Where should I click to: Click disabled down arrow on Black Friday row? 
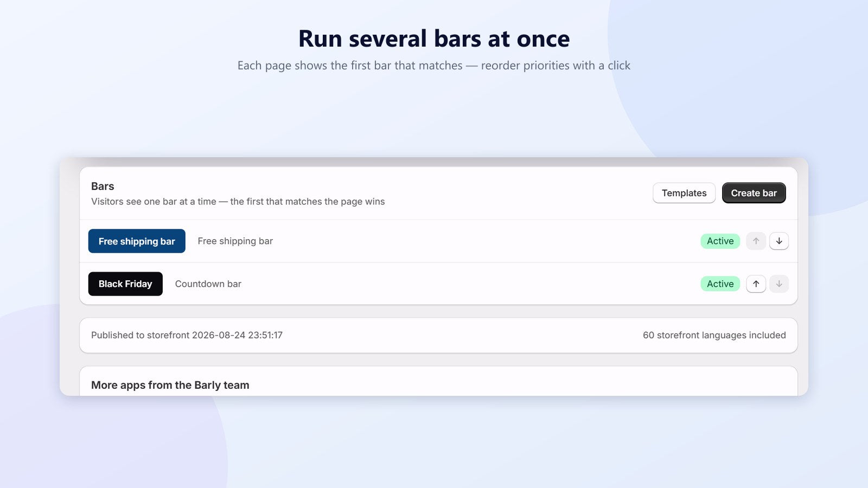tap(779, 284)
